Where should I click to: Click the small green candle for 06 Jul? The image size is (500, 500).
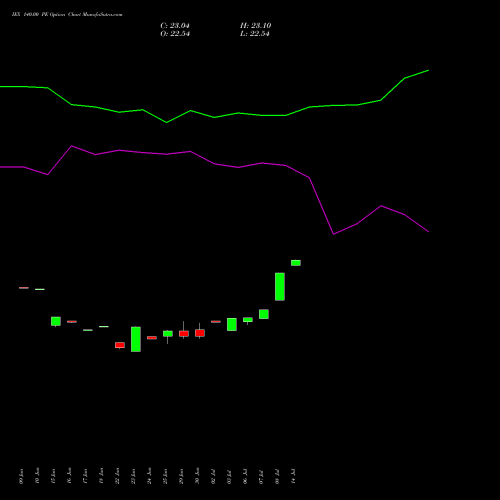point(248,320)
